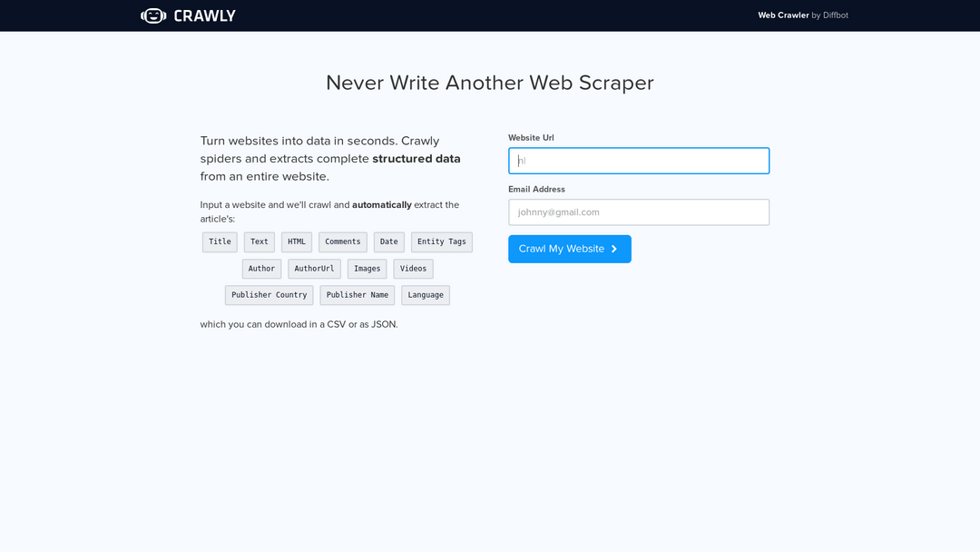
Task: Select the Videos tag
Action: (413, 269)
